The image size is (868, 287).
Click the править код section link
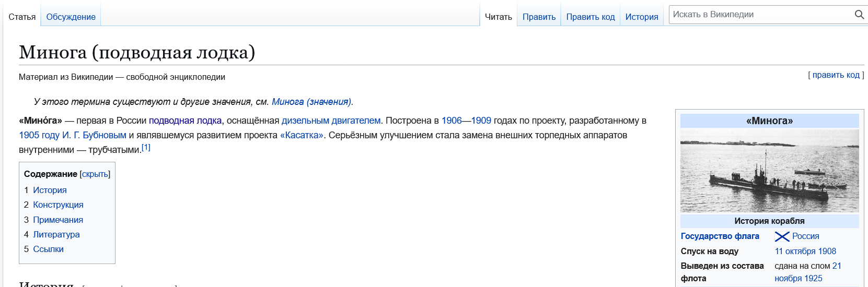point(836,75)
